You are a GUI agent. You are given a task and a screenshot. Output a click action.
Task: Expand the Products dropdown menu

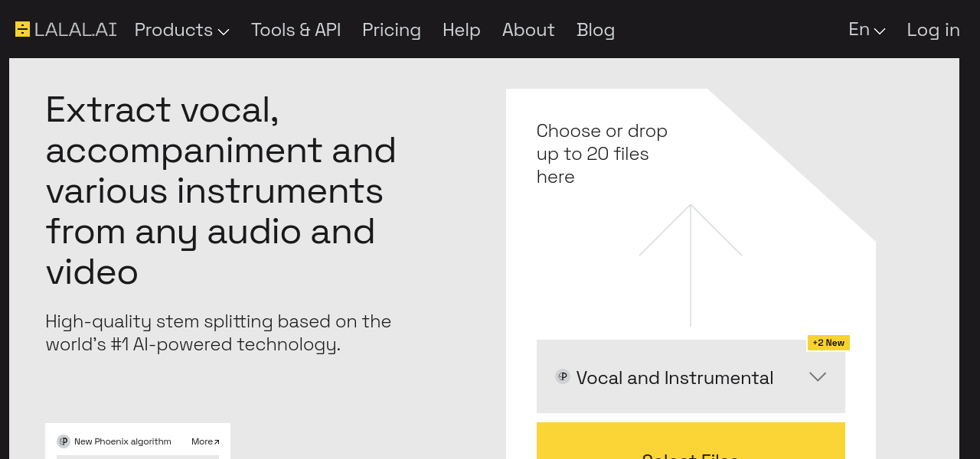pos(181,30)
